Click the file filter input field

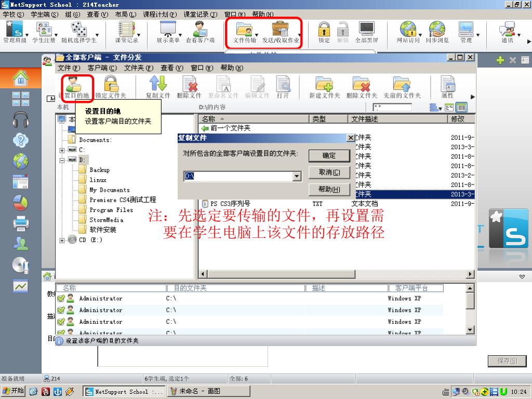(x=392, y=108)
